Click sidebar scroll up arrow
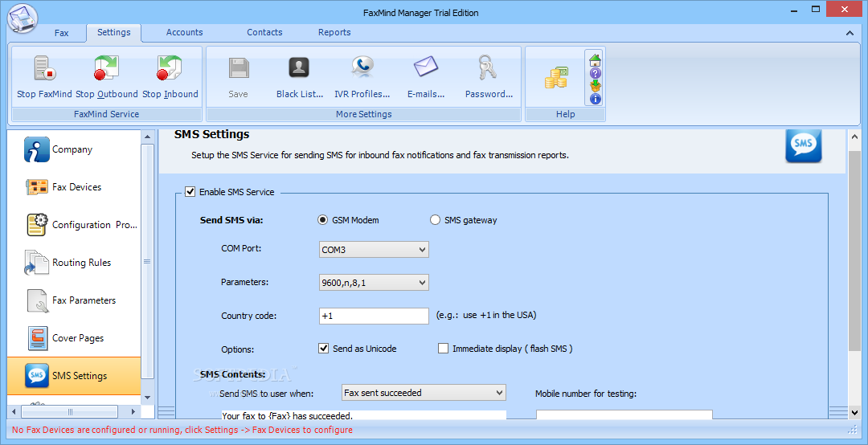This screenshot has height=445, width=868. [147, 137]
